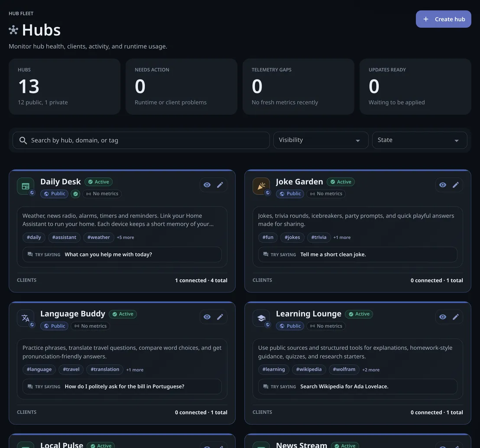View Language Buddy via eye icon
Image resolution: width=480 pixels, height=448 pixels.
tap(207, 317)
